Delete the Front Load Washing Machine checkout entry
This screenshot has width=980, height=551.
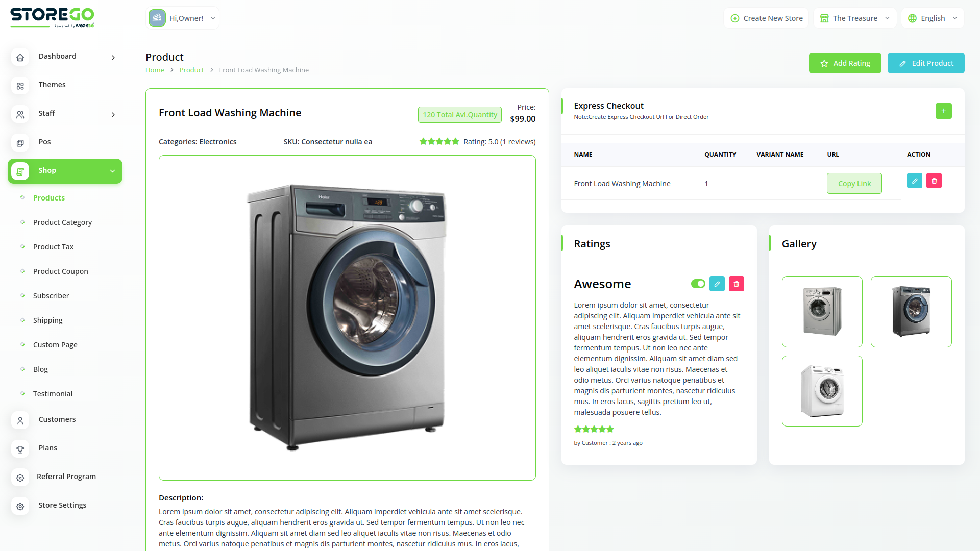pos(934,181)
